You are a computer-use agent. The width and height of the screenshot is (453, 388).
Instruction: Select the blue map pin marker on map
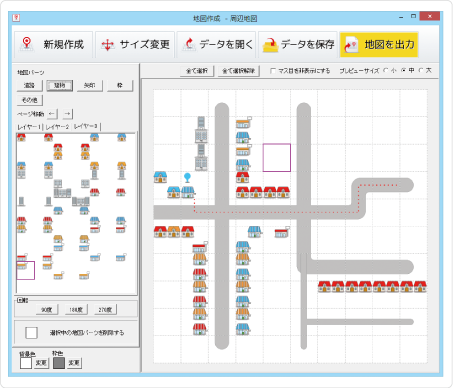187,177
